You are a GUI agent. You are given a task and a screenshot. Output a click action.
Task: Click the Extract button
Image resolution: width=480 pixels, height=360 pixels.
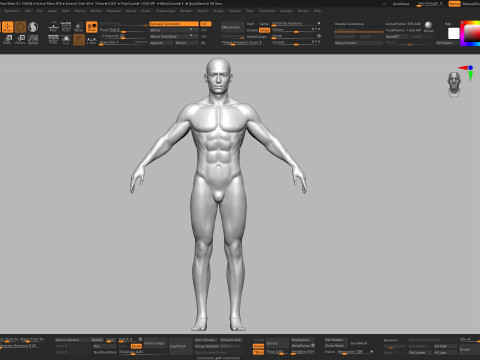pos(277,343)
